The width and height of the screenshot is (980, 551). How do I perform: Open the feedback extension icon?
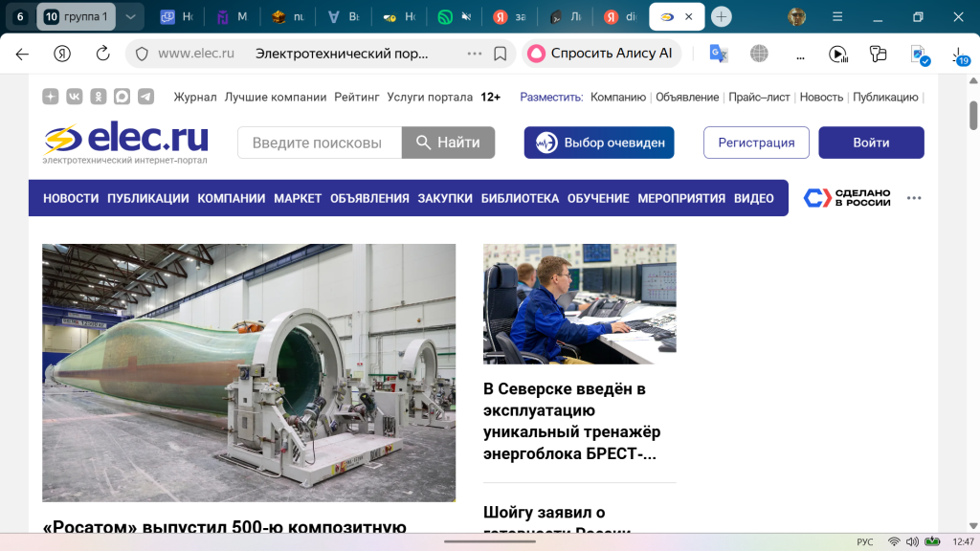pyautogui.click(x=879, y=54)
